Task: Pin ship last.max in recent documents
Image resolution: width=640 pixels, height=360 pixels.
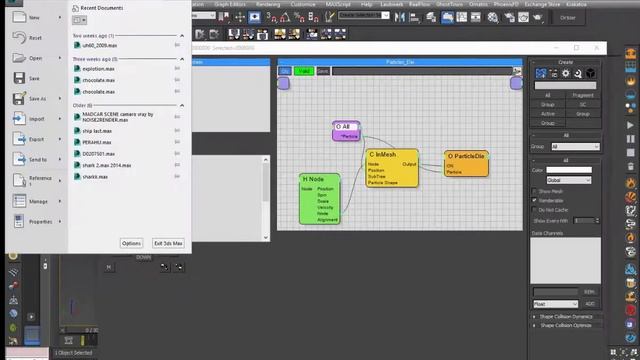Action: point(177,131)
